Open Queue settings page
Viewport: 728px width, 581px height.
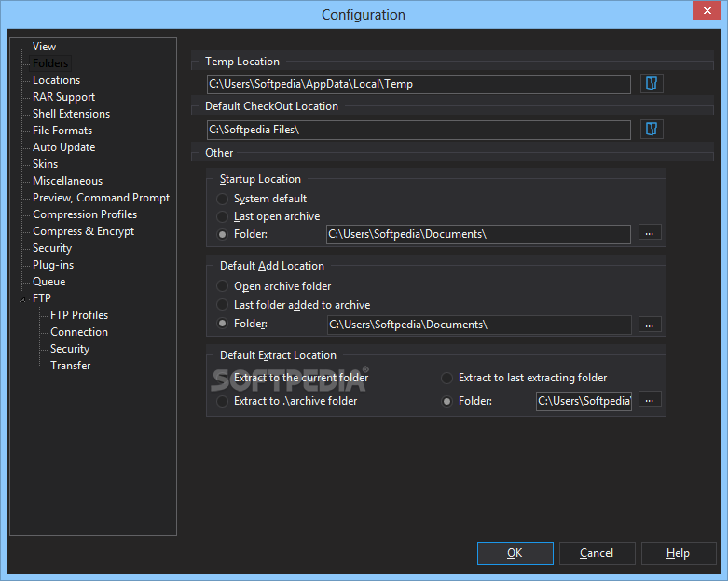coord(48,282)
